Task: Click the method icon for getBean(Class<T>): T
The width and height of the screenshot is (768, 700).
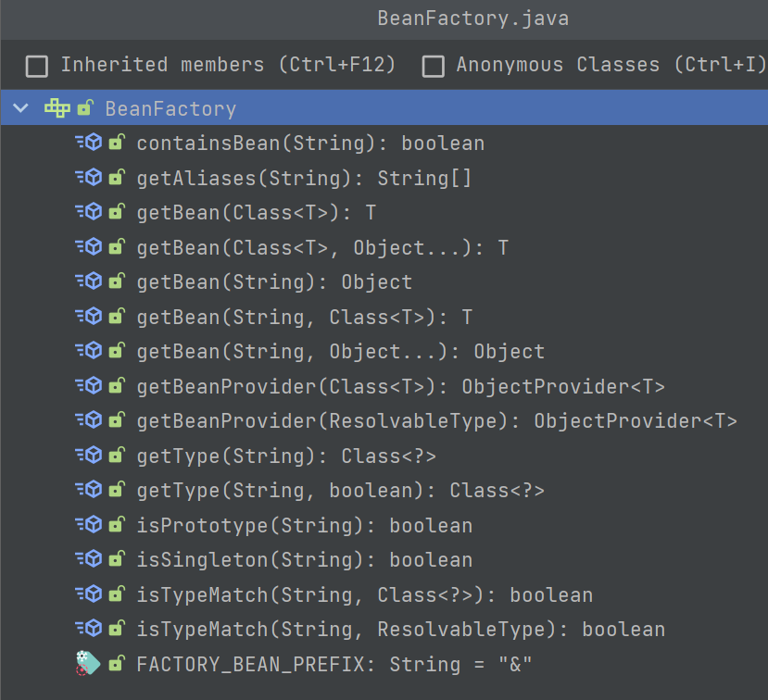Action: (89, 212)
